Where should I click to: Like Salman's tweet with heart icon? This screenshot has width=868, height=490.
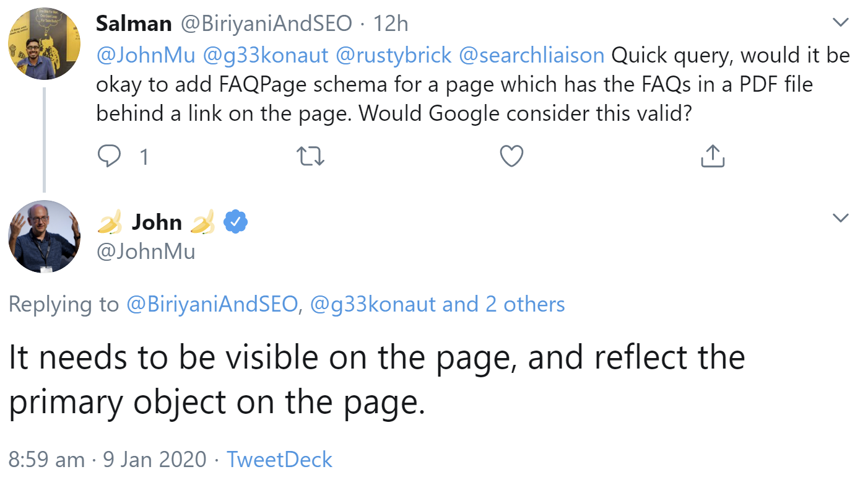[511, 156]
